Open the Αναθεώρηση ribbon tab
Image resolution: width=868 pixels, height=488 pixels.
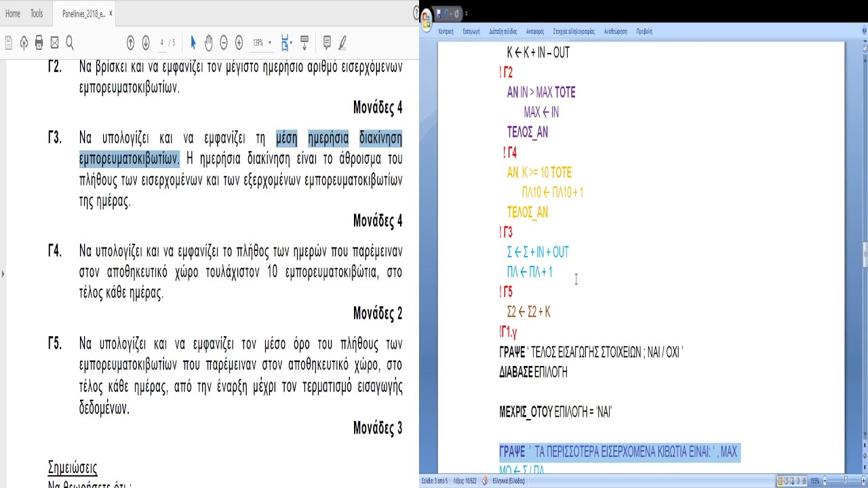(616, 32)
